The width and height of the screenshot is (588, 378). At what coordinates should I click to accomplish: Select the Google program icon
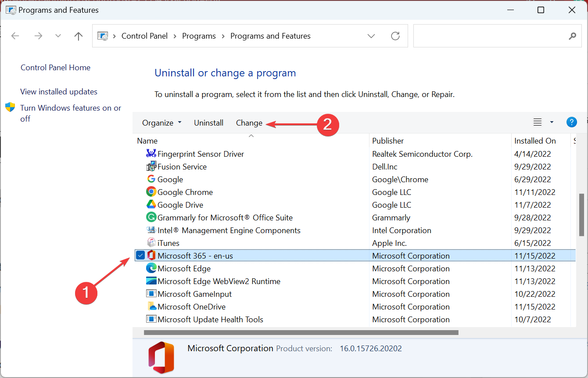[151, 179]
